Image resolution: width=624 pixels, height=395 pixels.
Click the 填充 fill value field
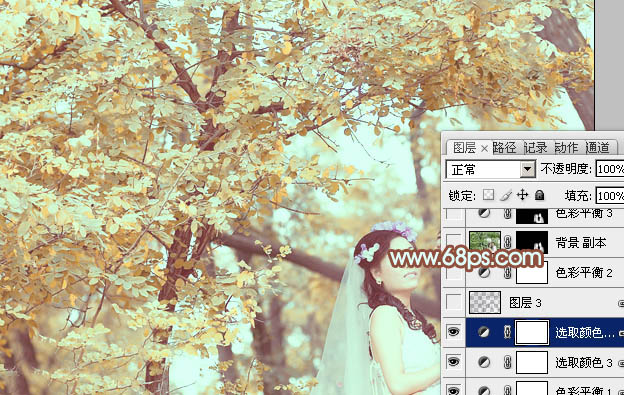coord(610,196)
